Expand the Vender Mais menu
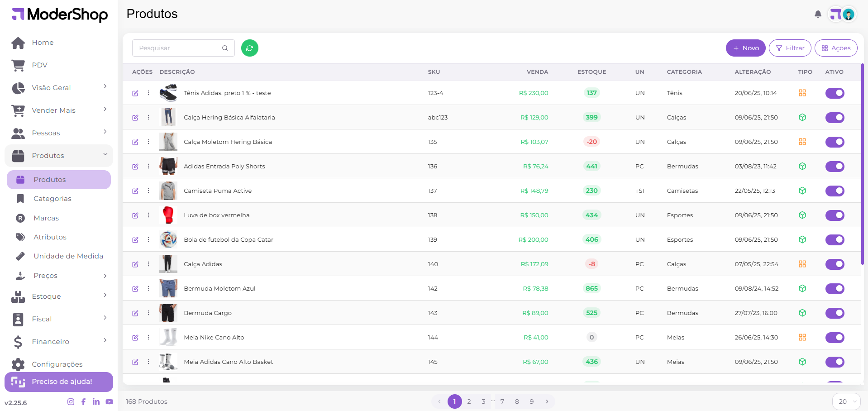The width and height of the screenshot is (868, 411). click(x=59, y=110)
